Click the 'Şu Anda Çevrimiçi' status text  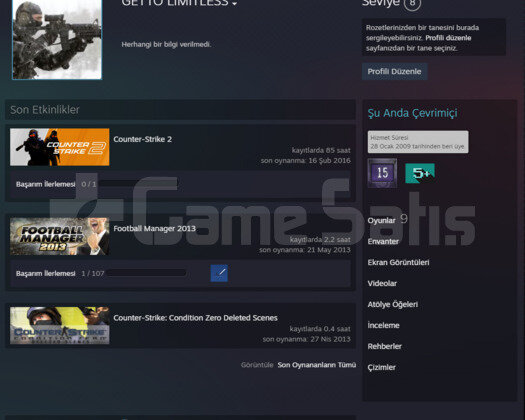point(412,113)
